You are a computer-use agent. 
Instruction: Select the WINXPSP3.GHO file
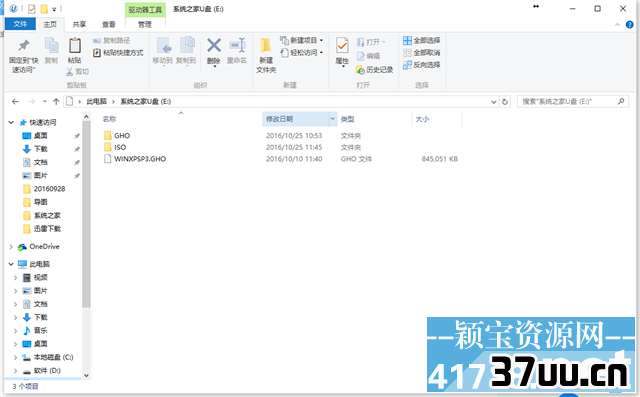tap(140, 159)
